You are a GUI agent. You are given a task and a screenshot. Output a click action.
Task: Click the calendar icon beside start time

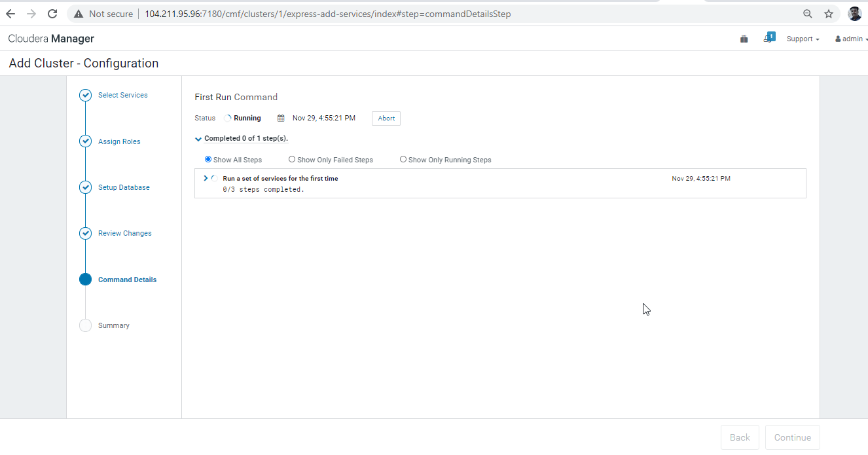click(x=281, y=118)
